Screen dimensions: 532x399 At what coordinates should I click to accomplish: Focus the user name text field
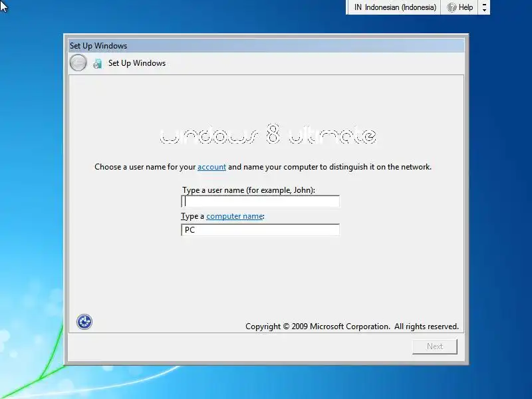point(260,201)
